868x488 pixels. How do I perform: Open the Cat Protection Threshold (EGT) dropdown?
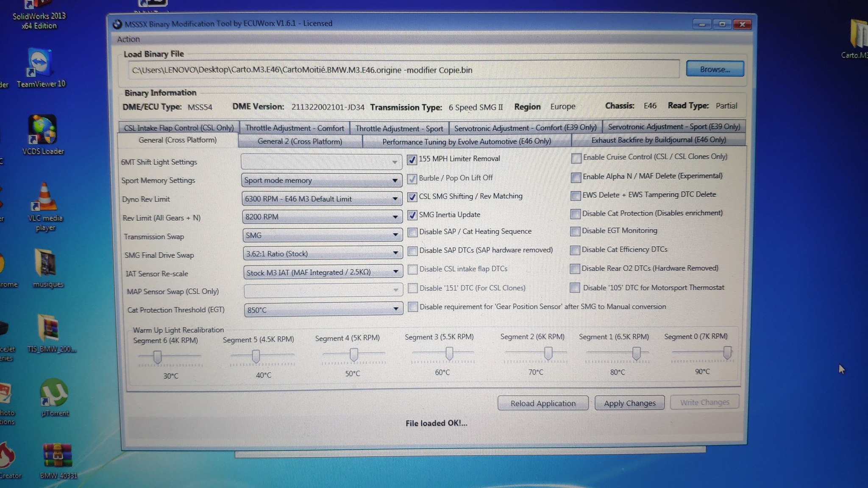[x=323, y=310]
